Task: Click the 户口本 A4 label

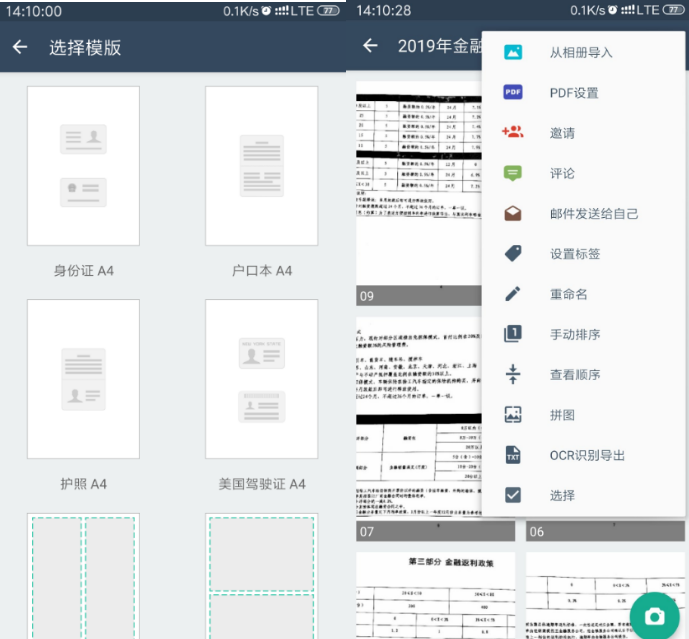Action: 261,270
